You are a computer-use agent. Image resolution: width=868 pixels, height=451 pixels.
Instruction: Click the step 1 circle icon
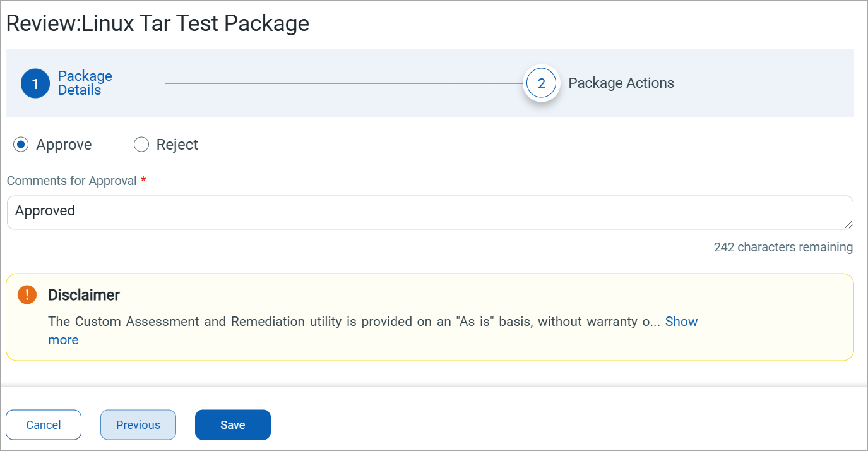click(x=35, y=83)
